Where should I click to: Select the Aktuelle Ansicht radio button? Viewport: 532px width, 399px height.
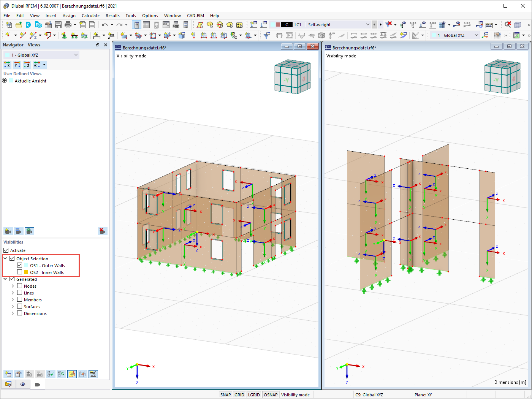pyautogui.click(x=5, y=81)
